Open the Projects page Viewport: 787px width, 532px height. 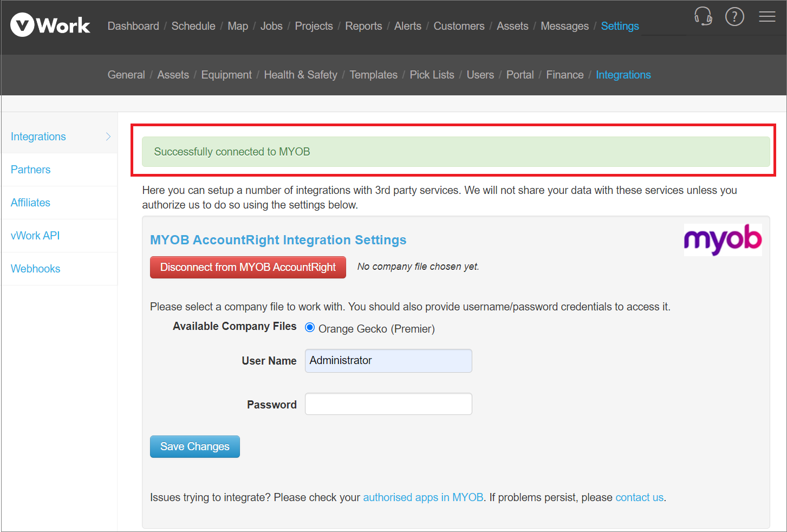tap(314, 26)
